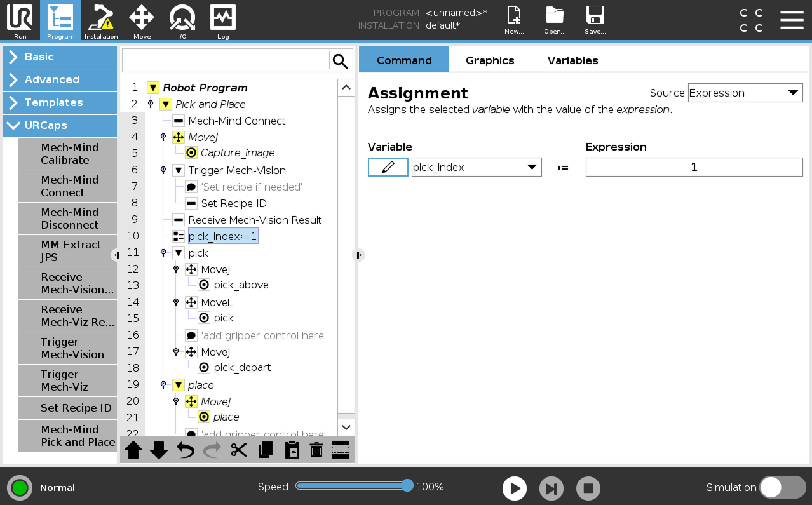Open the Log screen
Image resolution: width=812 pixels, height=505 pixels.
point(223,20)
